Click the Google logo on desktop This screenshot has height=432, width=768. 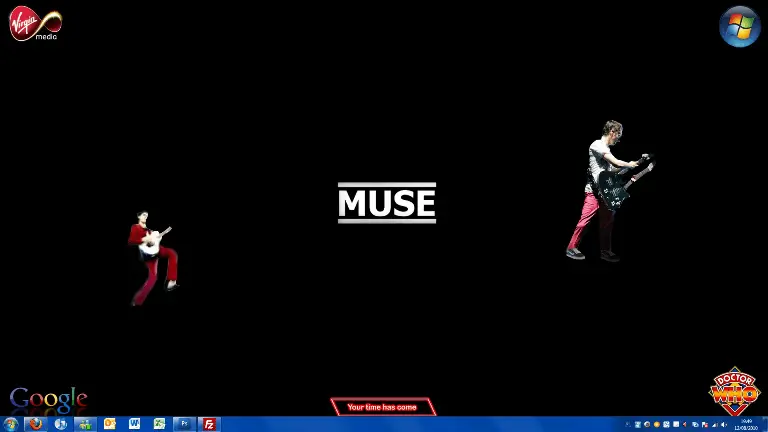48,400
